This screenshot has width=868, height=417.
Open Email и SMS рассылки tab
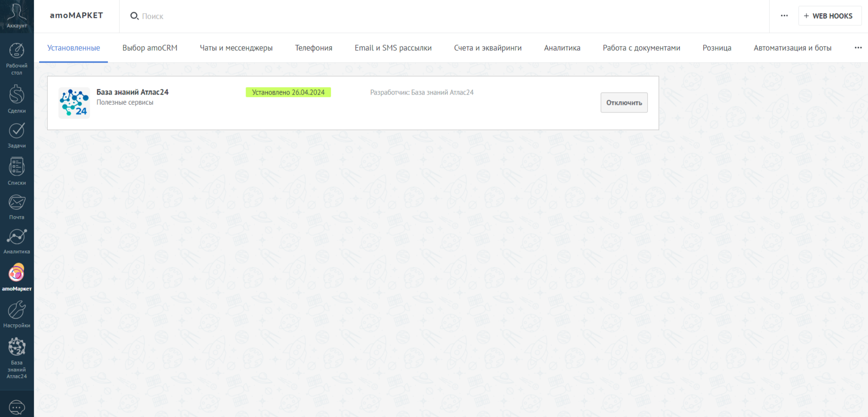click(393, 48)
